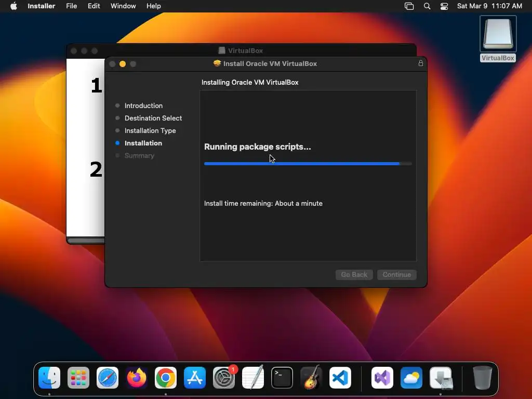
Task: Click the package icon in the installer title
Action: 217,63
